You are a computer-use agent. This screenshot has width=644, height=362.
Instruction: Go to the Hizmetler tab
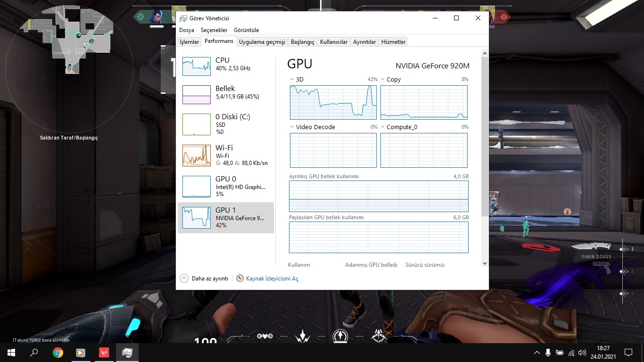click(x=393, y=42)
